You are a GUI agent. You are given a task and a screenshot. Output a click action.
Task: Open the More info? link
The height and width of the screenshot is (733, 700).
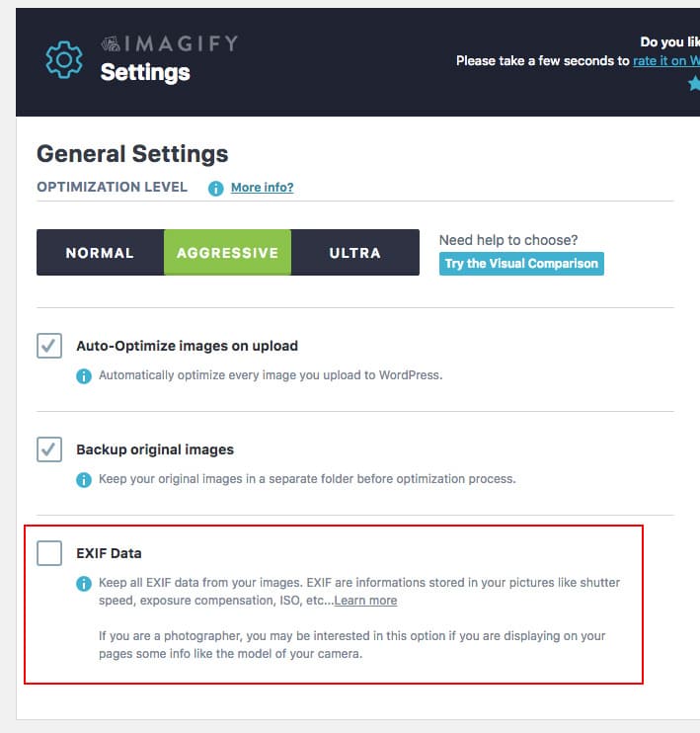262,188
